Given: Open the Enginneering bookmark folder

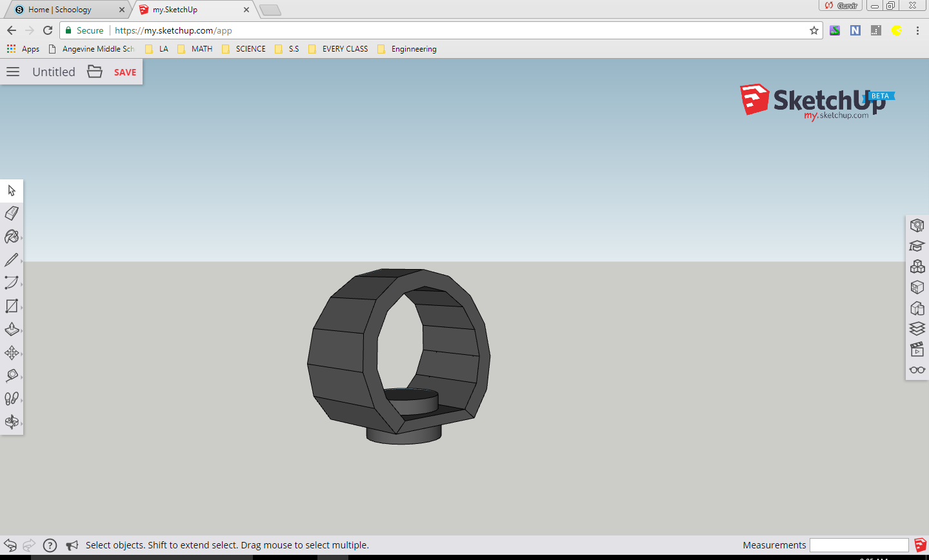Looking at the screenshot, I should [x=407, y=49].
